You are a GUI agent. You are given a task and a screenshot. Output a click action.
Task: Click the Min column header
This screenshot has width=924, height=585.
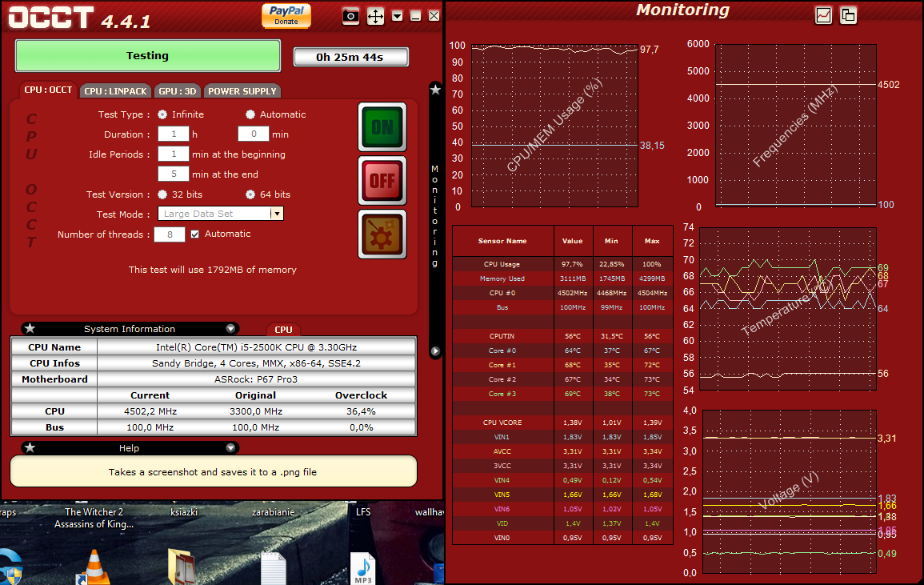(612, 241)
